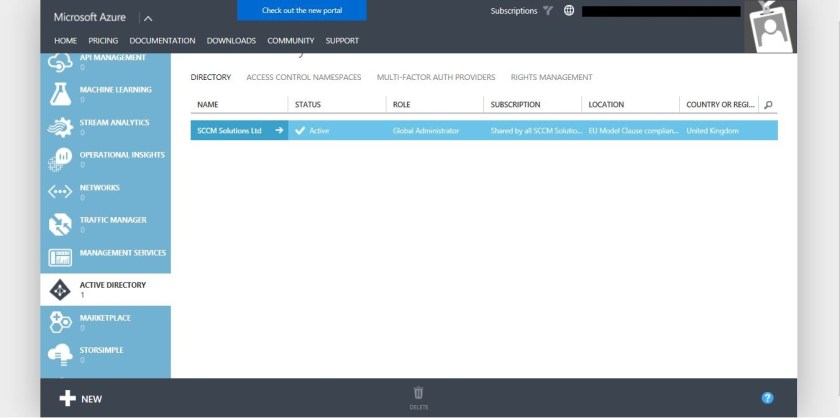Click the subscriptions filter funnel icon
Image resolution: width=840 pixels, height=418 pixels.
click(548, 11)
